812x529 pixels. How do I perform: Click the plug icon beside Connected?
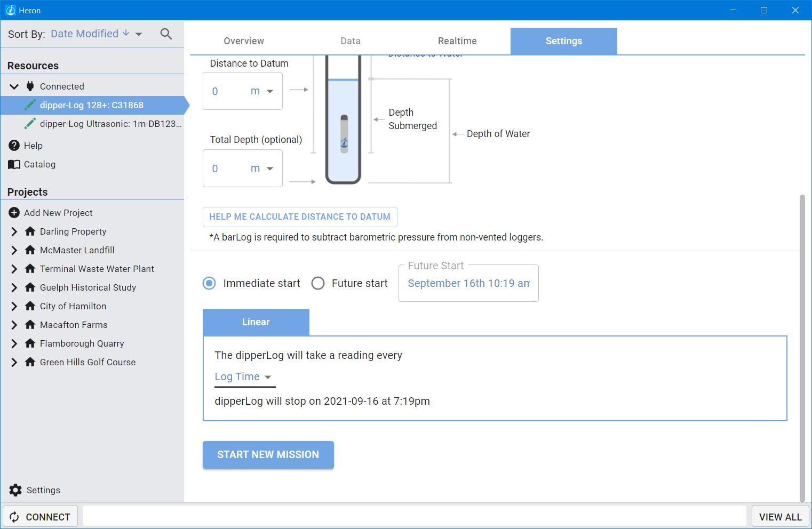coord(30,86)
